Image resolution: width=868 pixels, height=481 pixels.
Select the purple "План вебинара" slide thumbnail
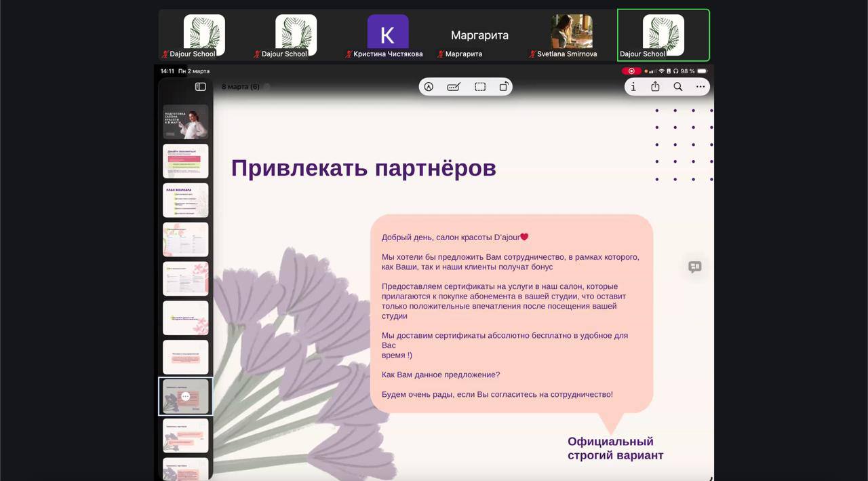(185, 200)
